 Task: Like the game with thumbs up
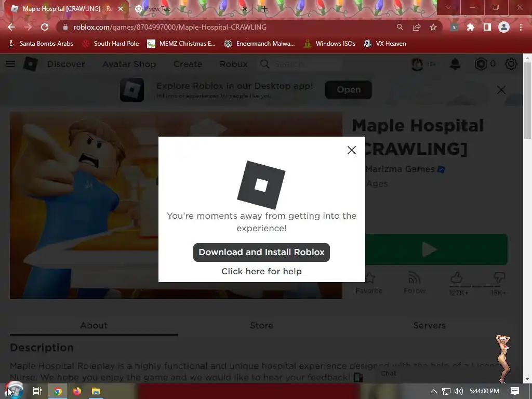[457, 278]
